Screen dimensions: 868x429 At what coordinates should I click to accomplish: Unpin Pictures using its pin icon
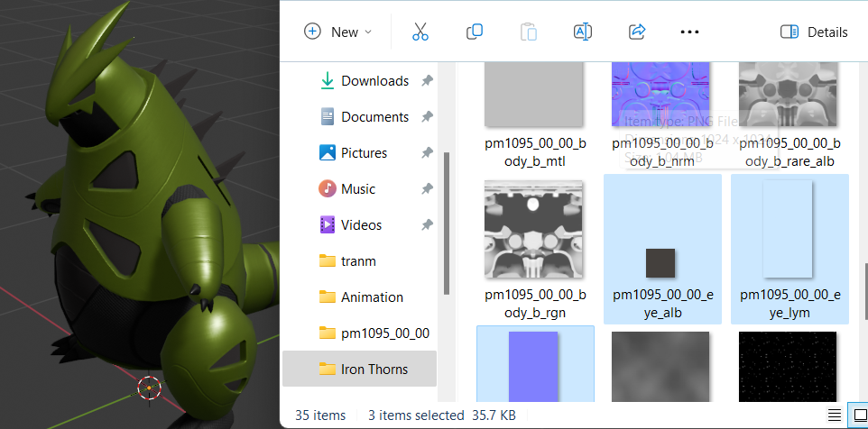427,152
